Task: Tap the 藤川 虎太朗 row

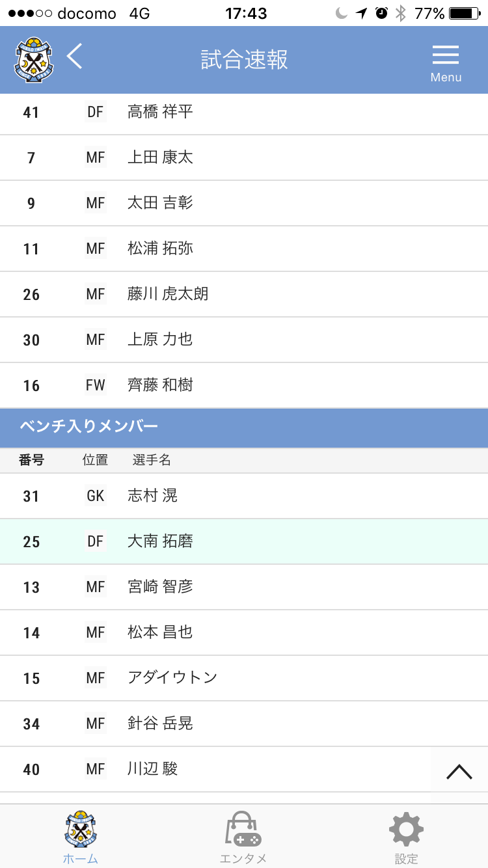Action: 244,294
